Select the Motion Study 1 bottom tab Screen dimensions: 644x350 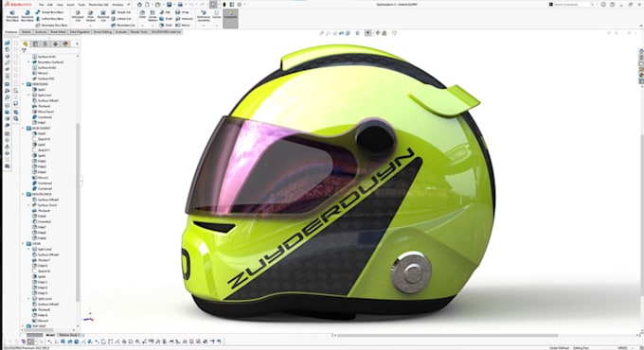tap(69, 335)
